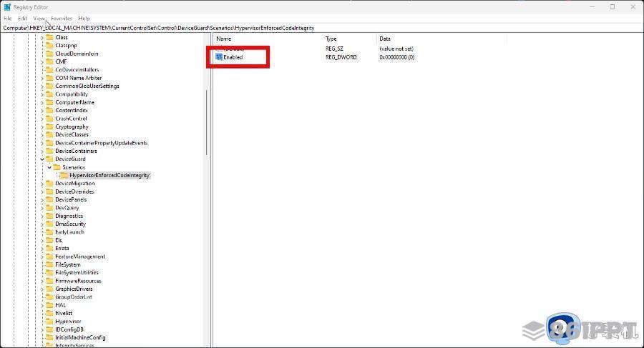This screenshot has height=348, width=644.
Task: Click the ContentIndex folder icon
Action: click(49, 110)
